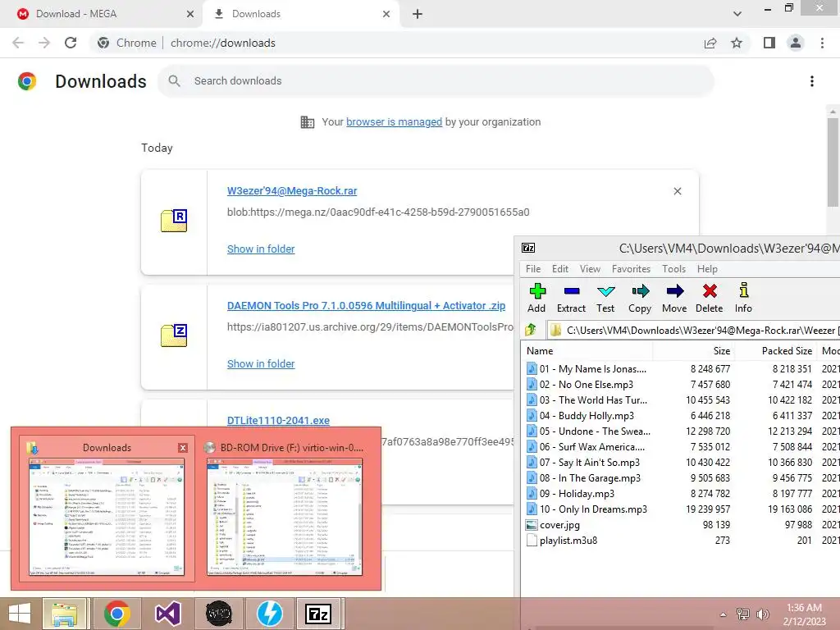The image size is (840, 630).
Task: Click the 7-Zip Extract toolbar icon
Action: [x=572, y=291]
